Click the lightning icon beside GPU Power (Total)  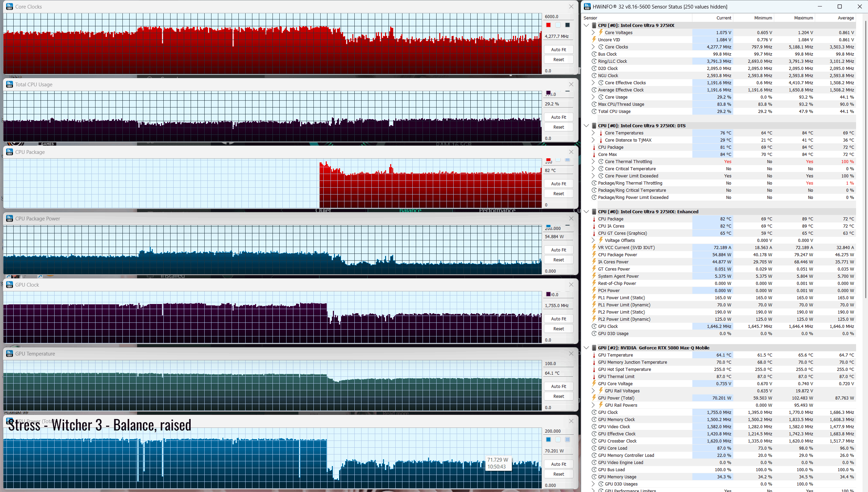click(x=594, y=398)
